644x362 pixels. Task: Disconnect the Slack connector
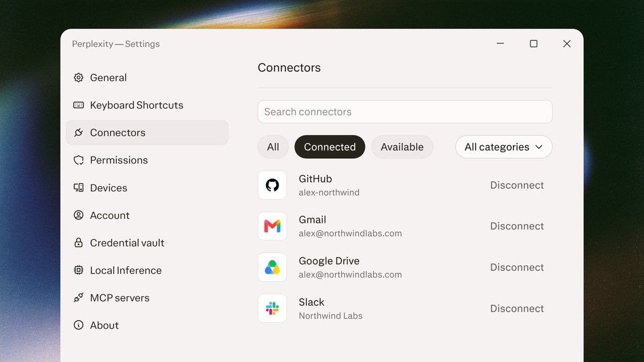[x=517, y=308]
